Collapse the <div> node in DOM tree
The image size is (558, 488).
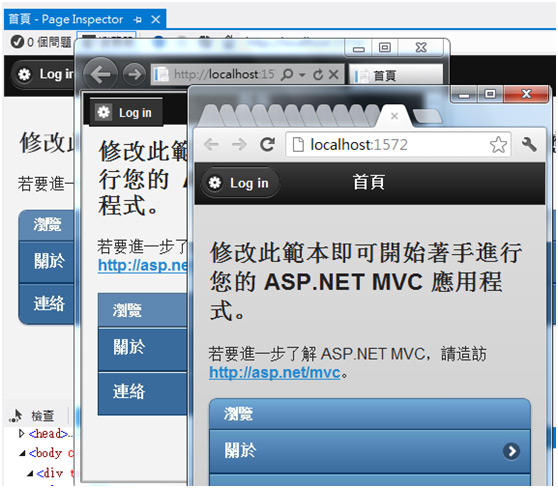[x=30, y=473]
